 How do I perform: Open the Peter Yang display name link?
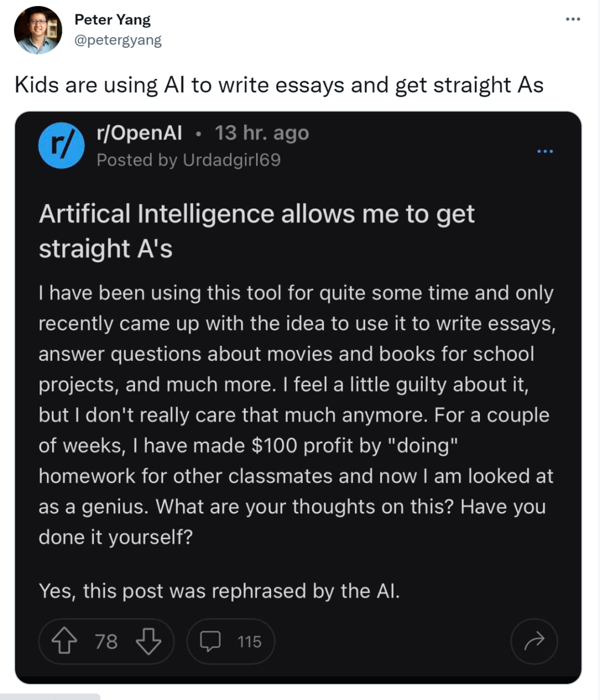112,19
